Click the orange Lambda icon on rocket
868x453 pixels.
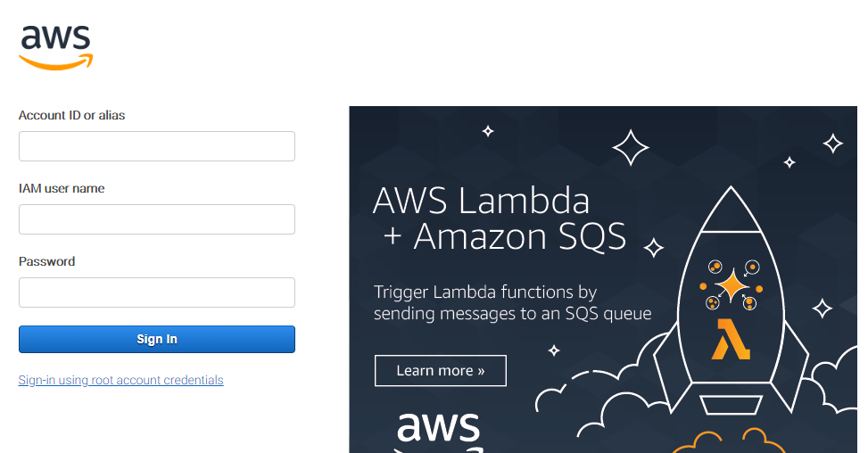coord(730,339)
